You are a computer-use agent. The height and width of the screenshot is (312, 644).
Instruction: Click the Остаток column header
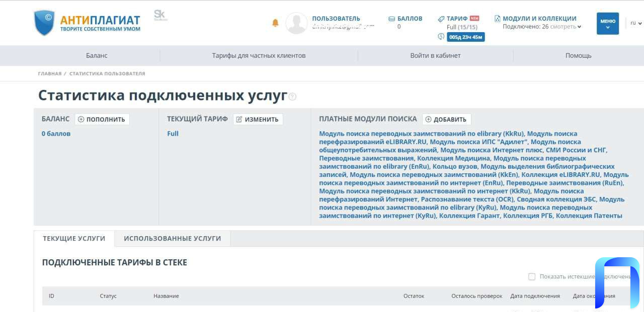point(414,296)
